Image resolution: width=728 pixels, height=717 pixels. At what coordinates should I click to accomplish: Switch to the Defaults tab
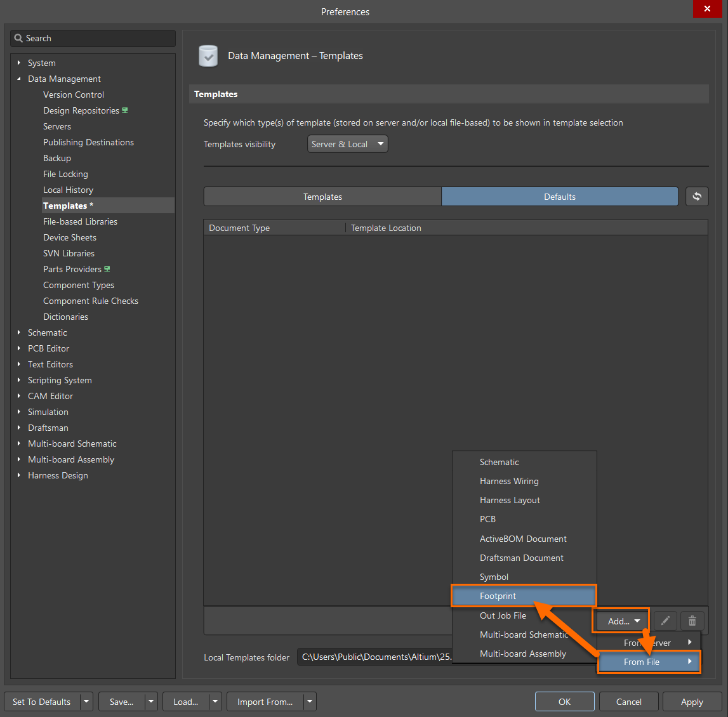(x=559, y=197)
